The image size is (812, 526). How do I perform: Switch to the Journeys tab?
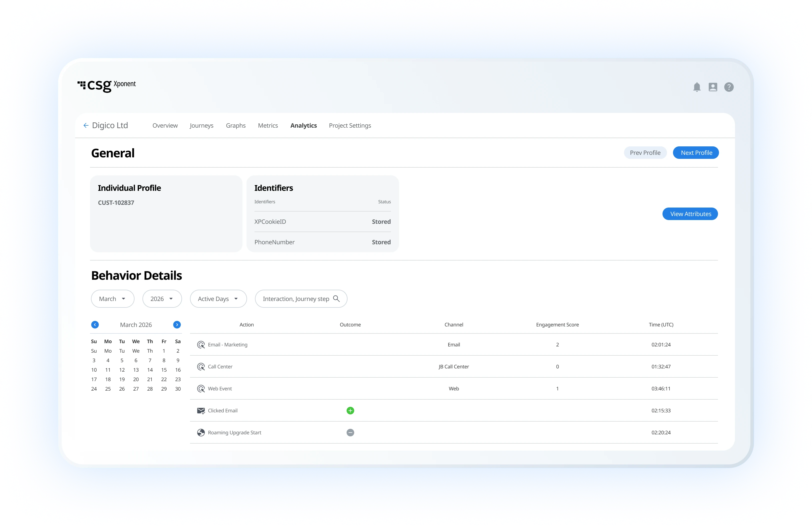click(x=201, y=125)
